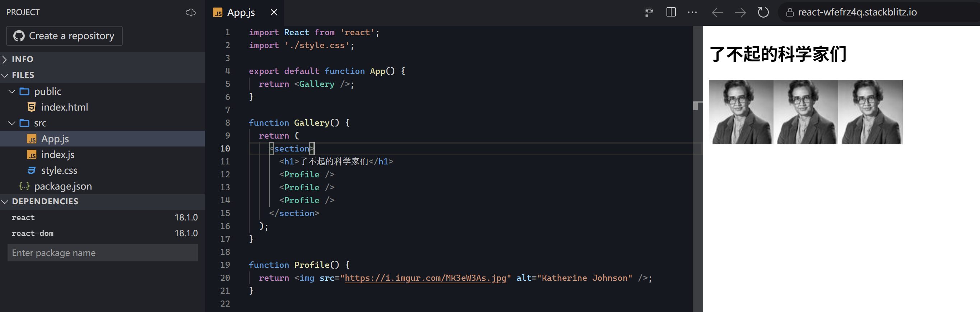Screen dimensions: 980x312
Task: Reload the preview with refresh icon
Action: click(x=763, y=12)
